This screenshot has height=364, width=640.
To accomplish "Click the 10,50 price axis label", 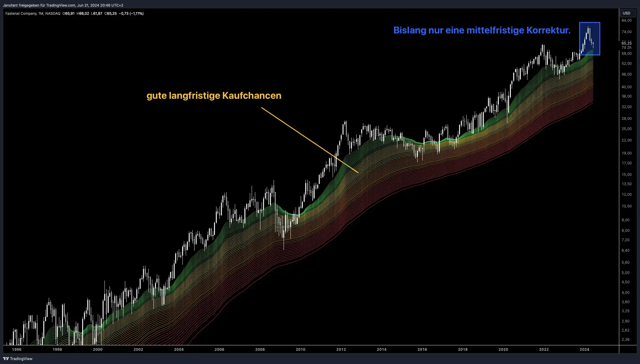I will (x=626, y=206).
